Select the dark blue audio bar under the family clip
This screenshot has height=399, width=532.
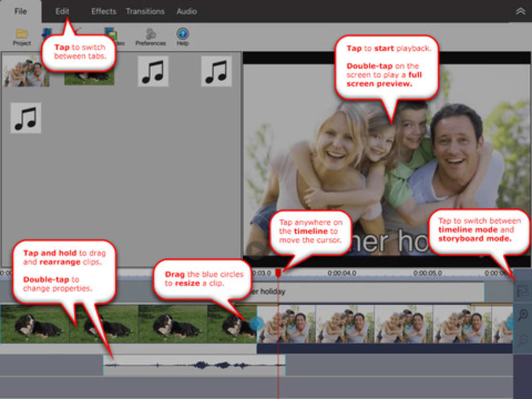[x=385, y=348]
